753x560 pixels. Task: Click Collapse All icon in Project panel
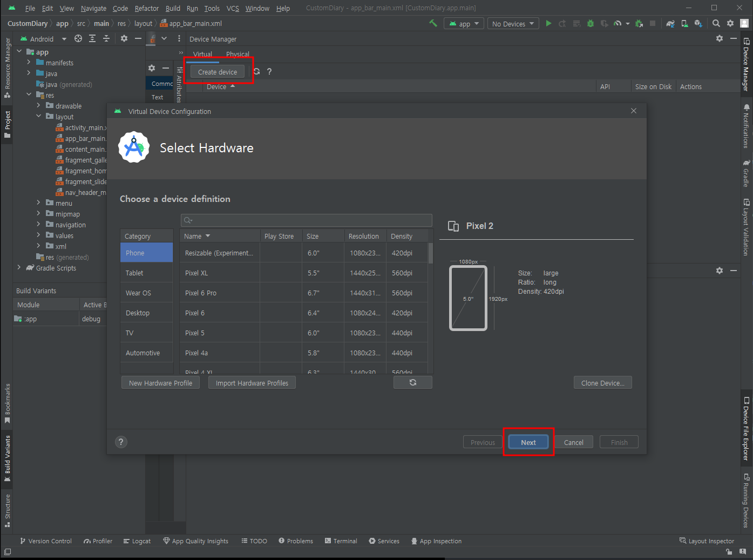click(x=106, y=38)
